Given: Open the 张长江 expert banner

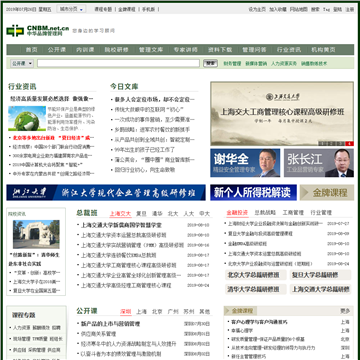Looking at the screenshot, I should click(x=319, y=163).
